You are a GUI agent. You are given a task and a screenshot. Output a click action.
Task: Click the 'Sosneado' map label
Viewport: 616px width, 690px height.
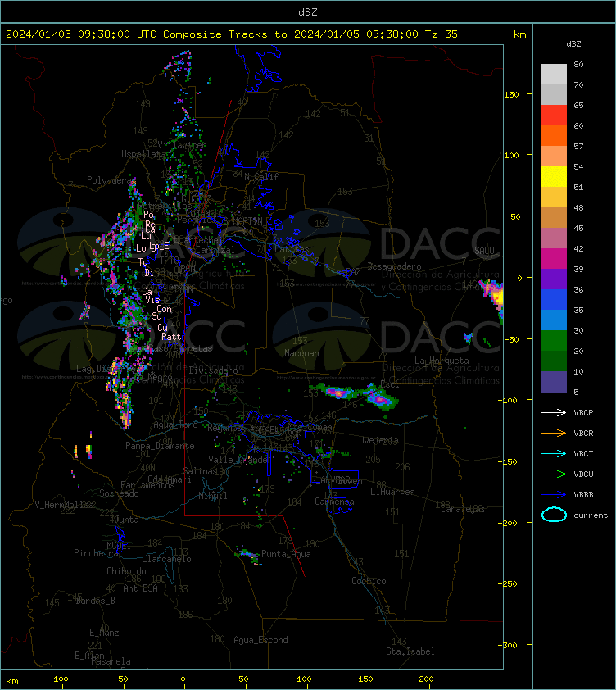coord(119,494)
